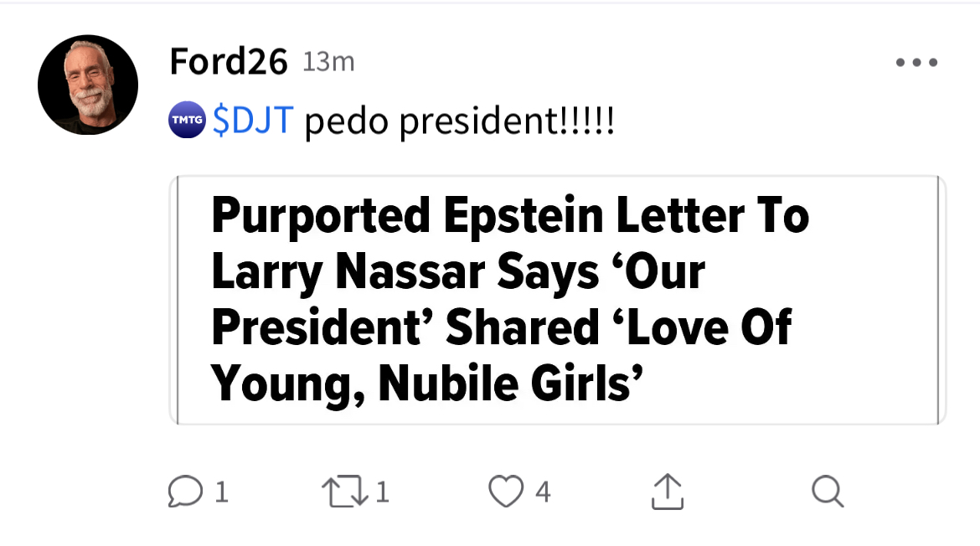980x546 pixels.
Task: Click the post text 'pedo president!!!!!'
Action: [459, 121]
